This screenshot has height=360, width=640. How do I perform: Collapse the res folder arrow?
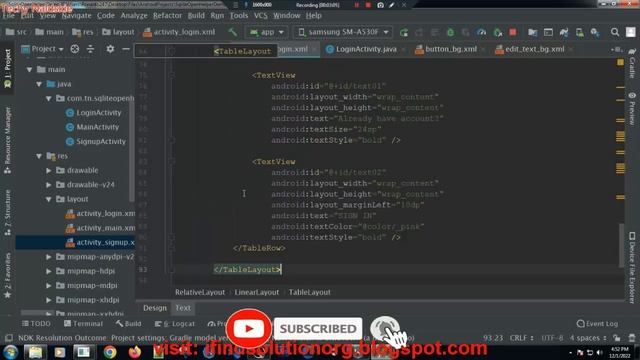pyautogui.click(x=39, y=156)
